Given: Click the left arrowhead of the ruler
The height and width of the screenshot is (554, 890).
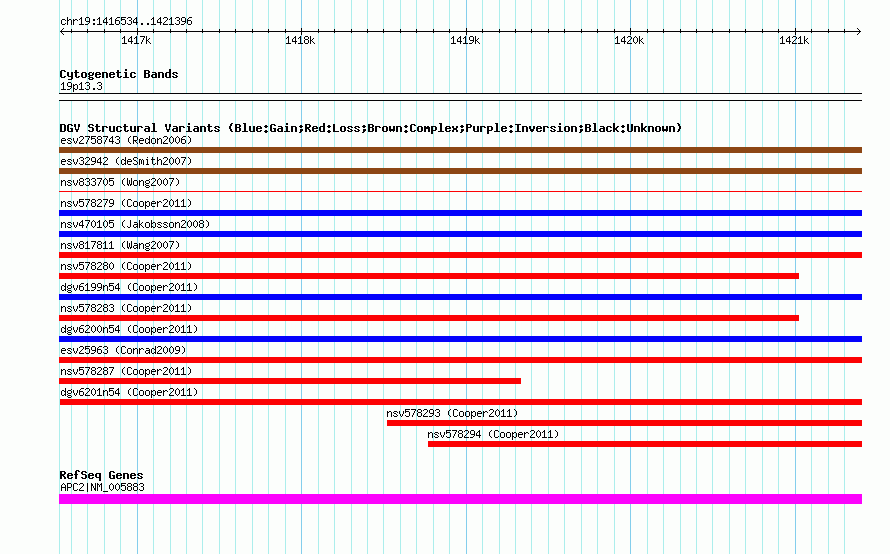Looking at the screenshot, I should point(62,32).
